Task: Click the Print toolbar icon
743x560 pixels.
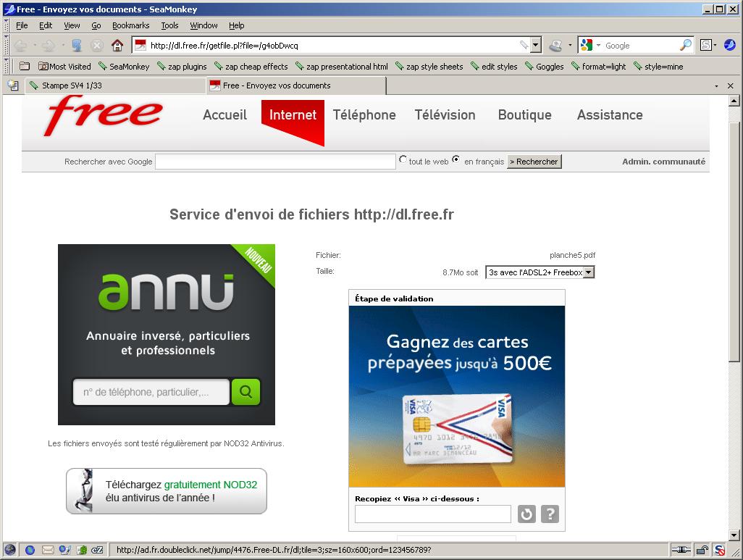Action: tap(555, 46)
